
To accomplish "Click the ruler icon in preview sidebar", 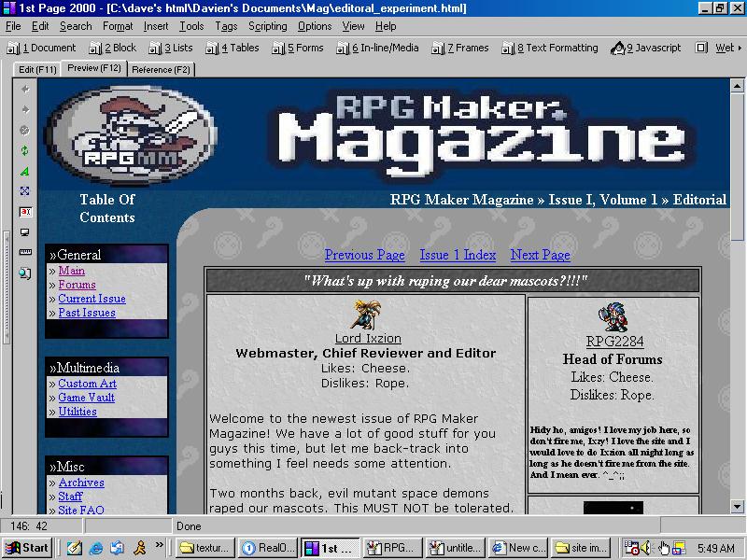I will point(25,252).
